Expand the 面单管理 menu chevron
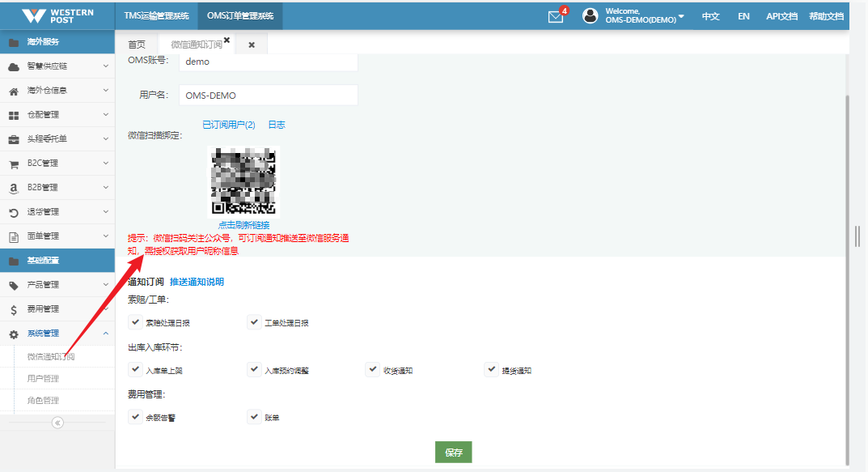868x472 pixels. (106, 236)
